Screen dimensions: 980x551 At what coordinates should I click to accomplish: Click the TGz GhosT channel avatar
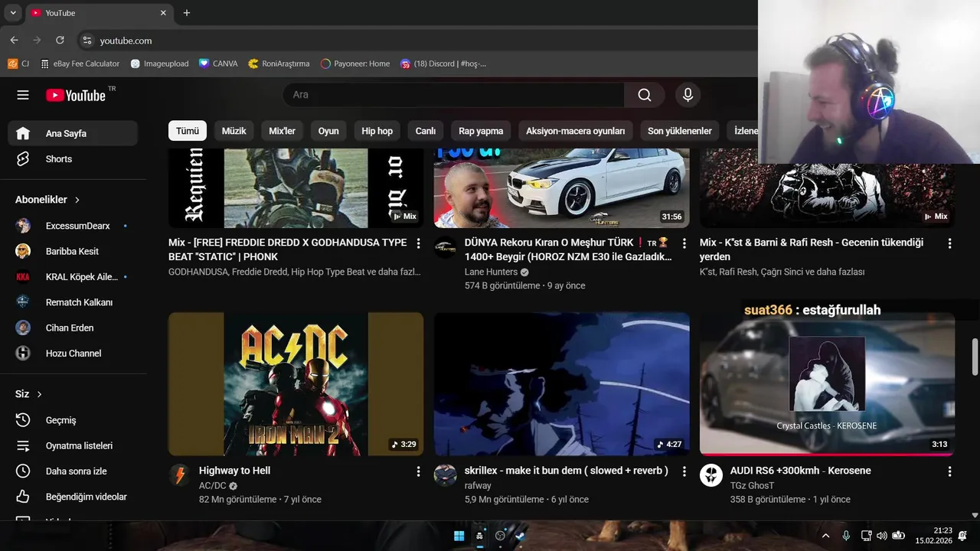coord(711,475)
